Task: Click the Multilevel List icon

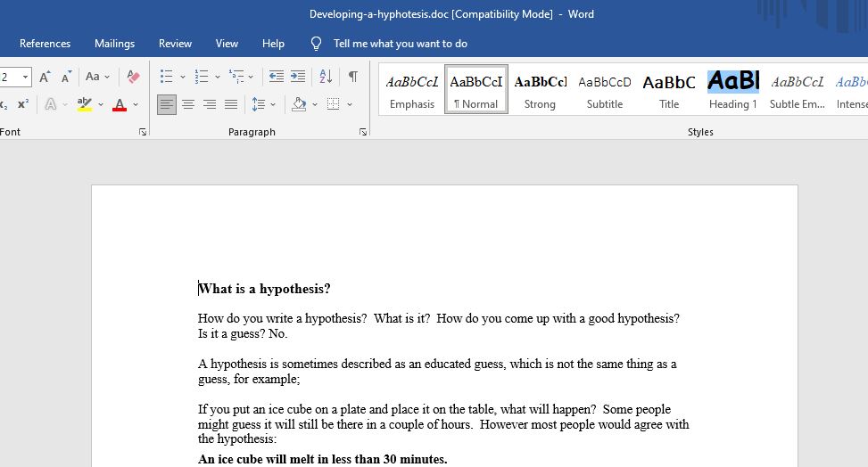Action: tap(236, 77)
